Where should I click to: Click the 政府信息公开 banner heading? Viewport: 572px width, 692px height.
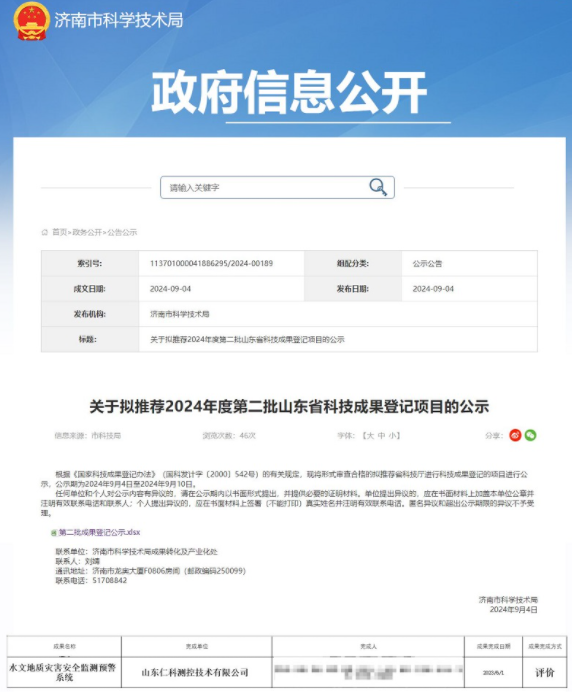pyautogui.click(x=289, y=92)
